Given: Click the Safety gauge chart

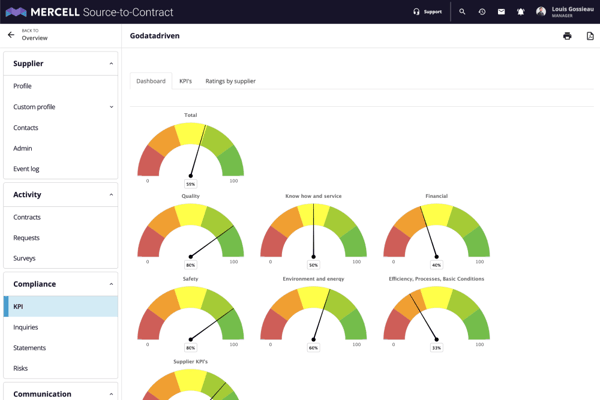Looking at the screenshot, I should coord(191,313).
